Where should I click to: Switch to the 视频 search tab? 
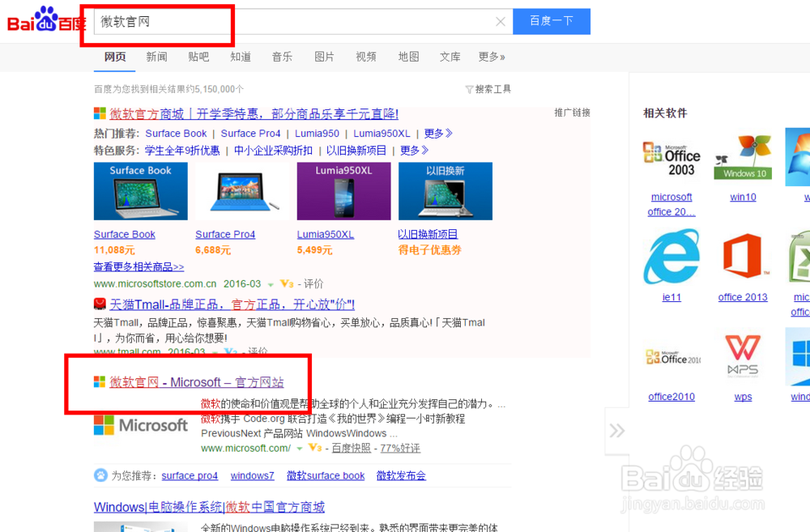pyautogui.click(x=365, y=57)
